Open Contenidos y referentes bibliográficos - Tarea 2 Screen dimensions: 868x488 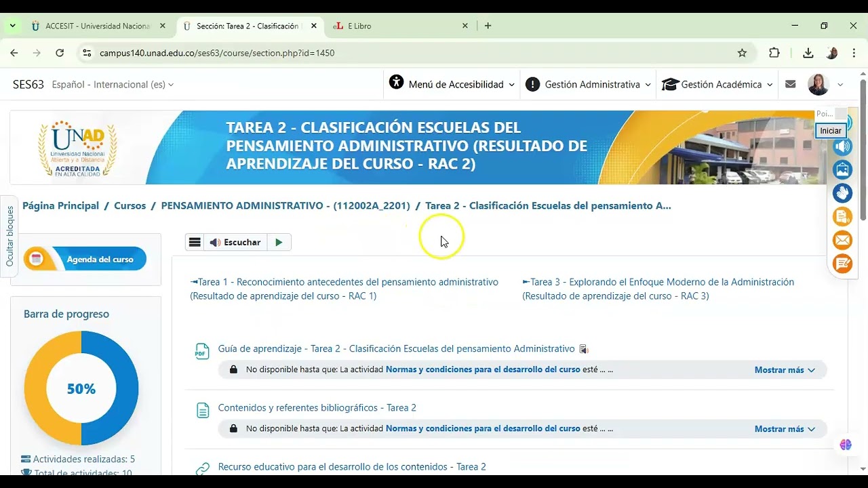coord(317,407)
